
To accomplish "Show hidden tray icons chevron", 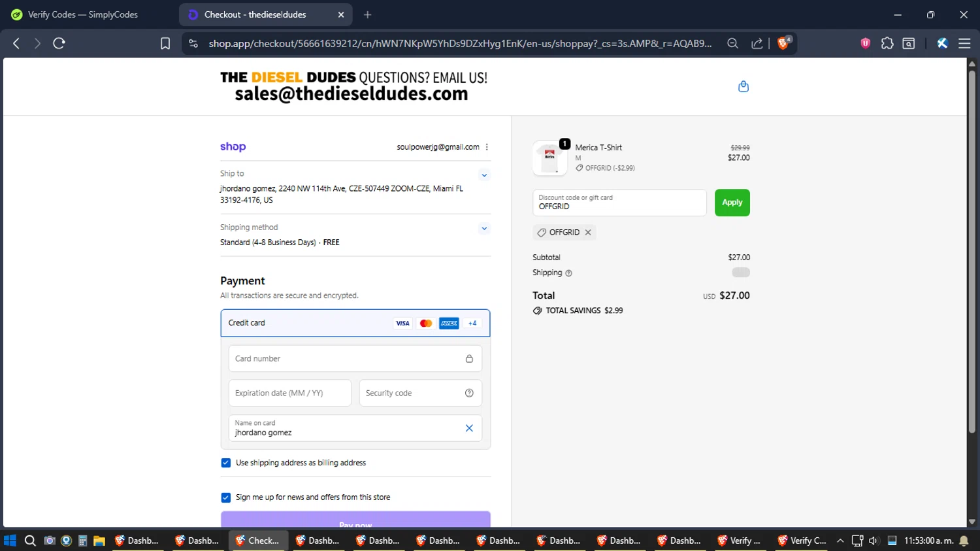I will coord(840,541).
